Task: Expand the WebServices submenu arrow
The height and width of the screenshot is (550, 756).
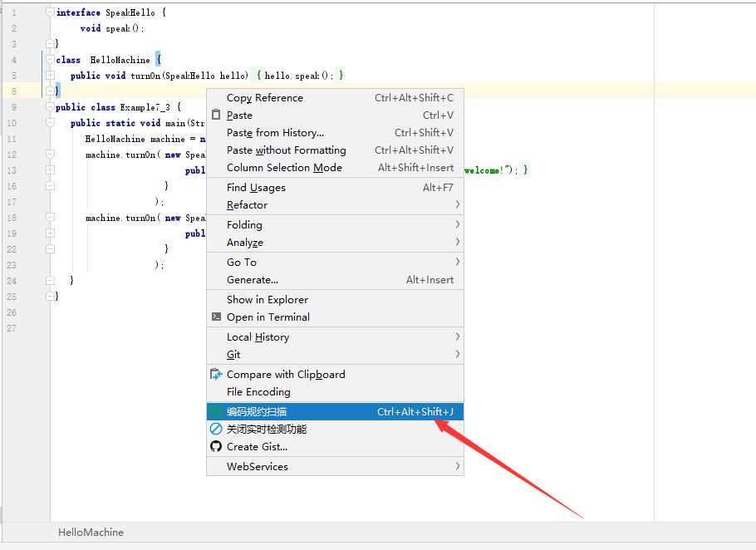Action: (457, 466)
